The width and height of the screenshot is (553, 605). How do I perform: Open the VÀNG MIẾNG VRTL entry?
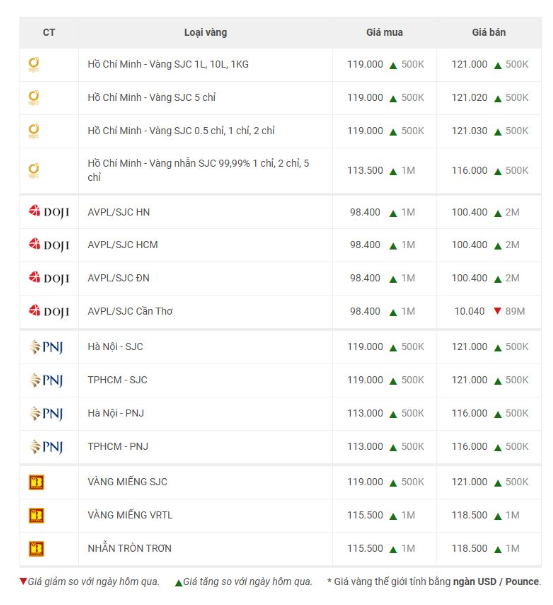click(130, 515)
